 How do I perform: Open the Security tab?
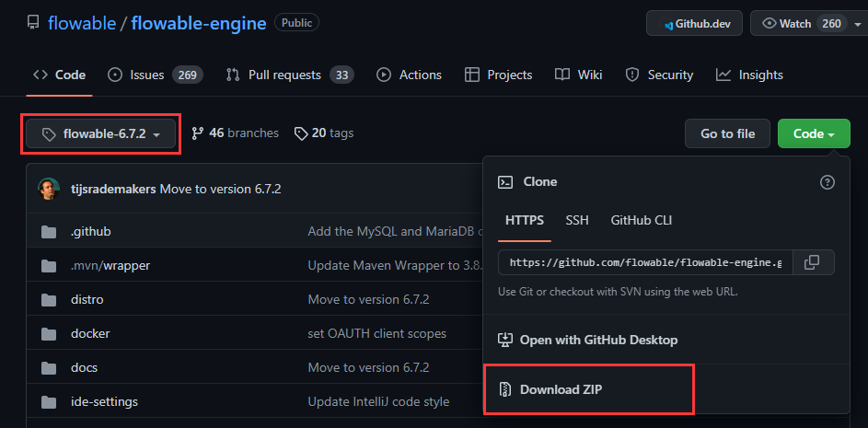(659, 75)
